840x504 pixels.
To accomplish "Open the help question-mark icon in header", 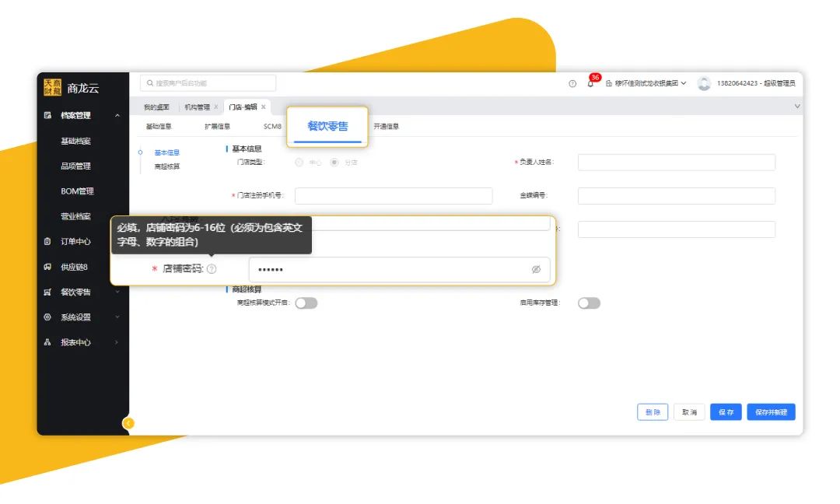I will pyautogui.click(x=572, y=83).
